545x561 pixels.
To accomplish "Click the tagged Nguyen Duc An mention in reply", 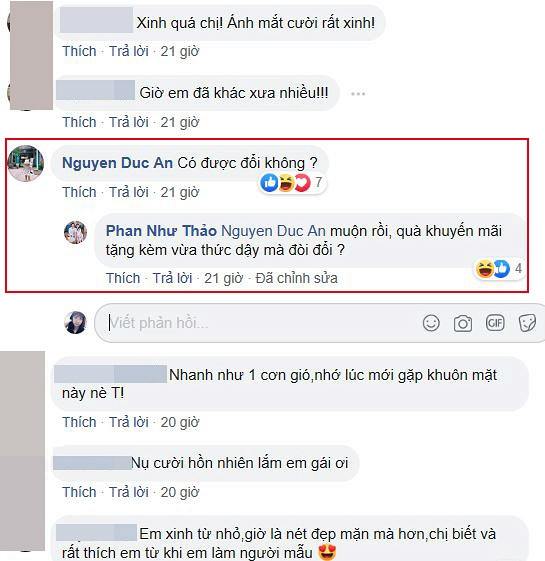I will click(x=273, y=231).
